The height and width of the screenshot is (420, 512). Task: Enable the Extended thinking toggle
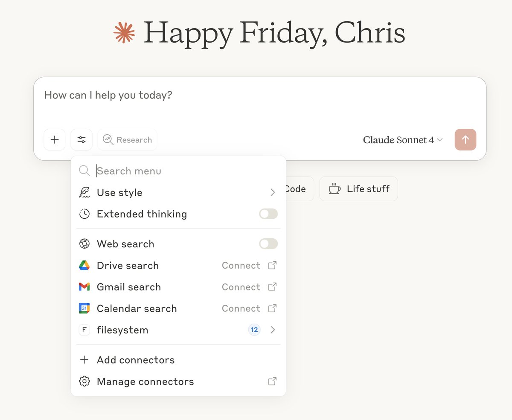[268, 214]
